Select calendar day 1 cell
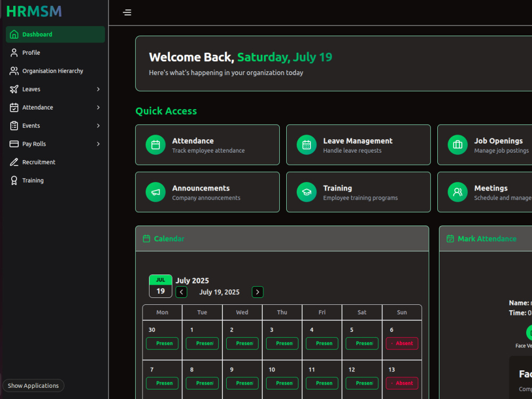532x399 pixels. click(x=202, y=340)
